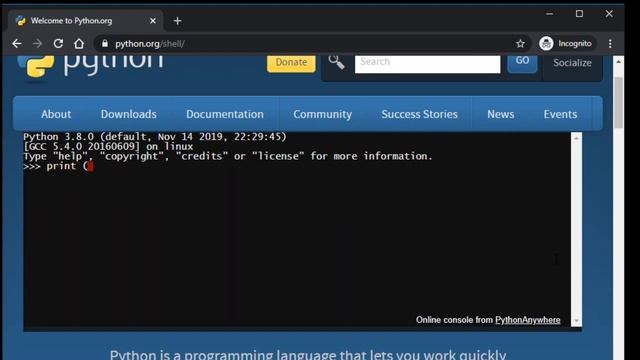Image resolution: width=640 pixels, height=360 pixels.
Task: Open Chrome three-dot menu
Action: (610, 44)
